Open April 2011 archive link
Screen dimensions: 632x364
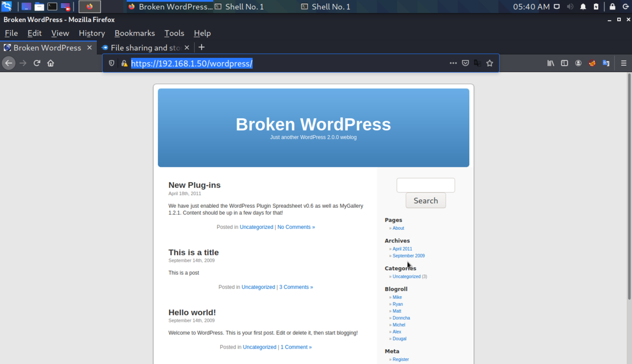tap(402, 249)
